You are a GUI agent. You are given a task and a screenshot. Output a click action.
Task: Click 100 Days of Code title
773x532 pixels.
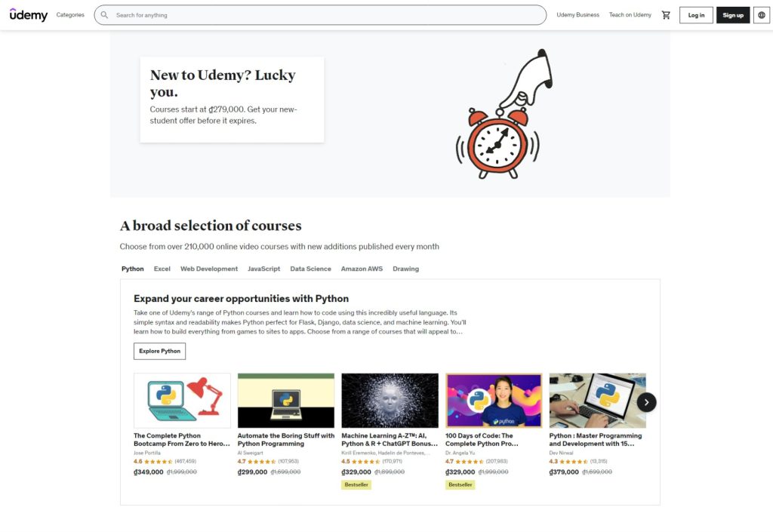click(482, 440)
